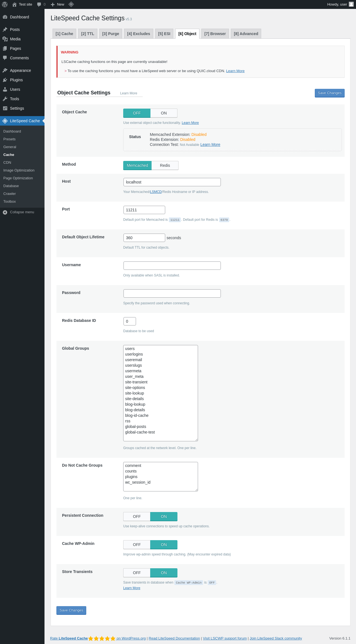This screenshot has width=356, height=644.
Task: Click the top Save Changes button
Action: click(x=330, y=93)
